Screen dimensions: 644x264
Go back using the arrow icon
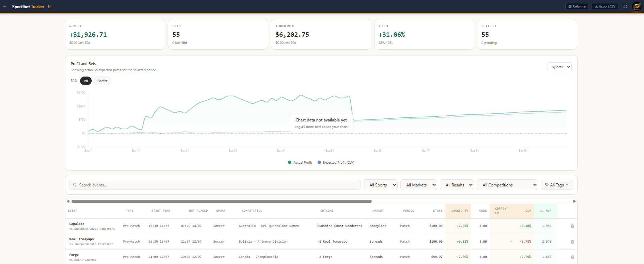4,6
